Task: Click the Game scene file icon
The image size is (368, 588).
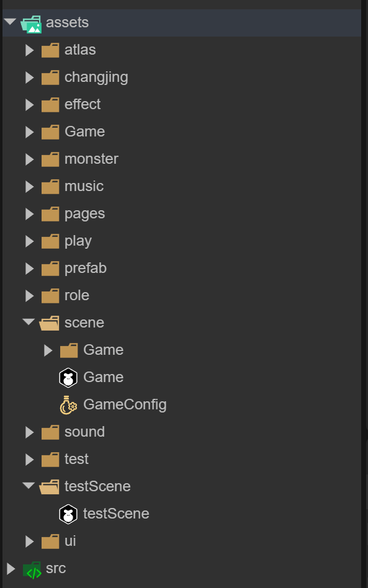Action: (68, 377)
